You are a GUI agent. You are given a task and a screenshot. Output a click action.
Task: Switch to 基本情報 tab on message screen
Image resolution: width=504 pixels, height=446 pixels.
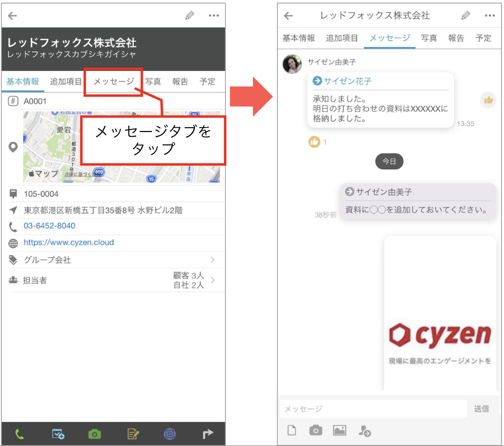299,38
